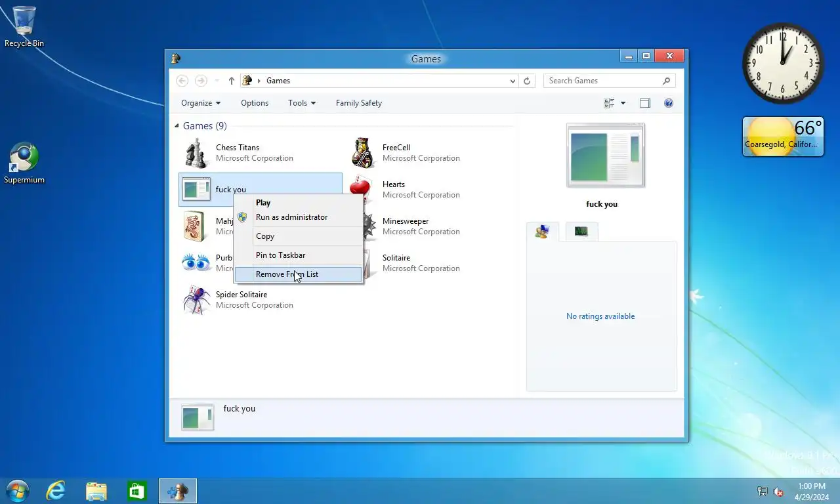This screenshot has height=504, width=840.
Task: Open the Tools dropdown menu
Action: [302, 103]
